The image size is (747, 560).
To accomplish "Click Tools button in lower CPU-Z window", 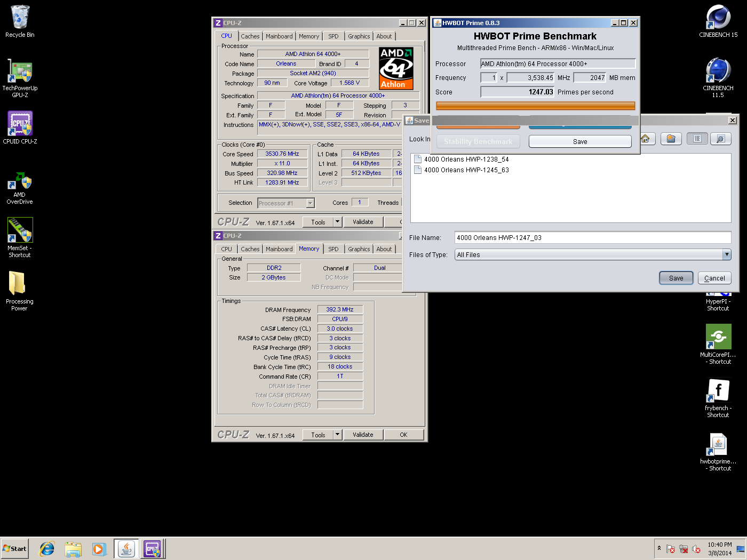I will [x=319, y=435].
